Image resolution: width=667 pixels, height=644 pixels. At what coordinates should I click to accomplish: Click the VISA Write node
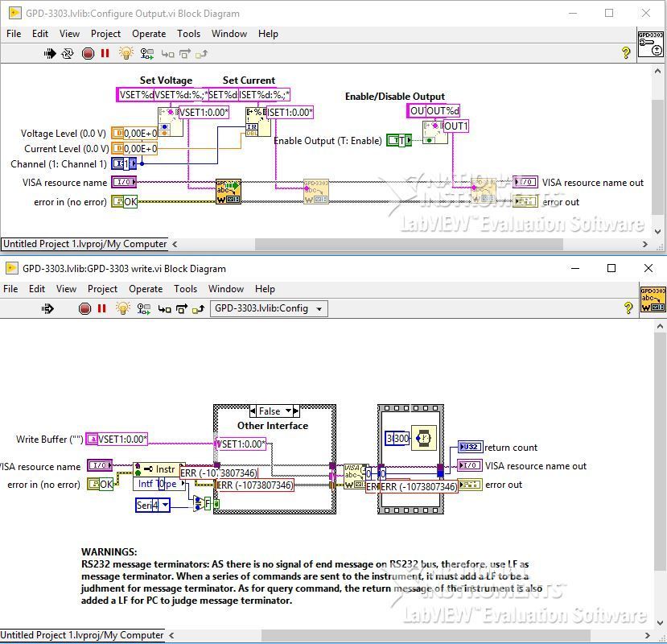click(356, 477)
